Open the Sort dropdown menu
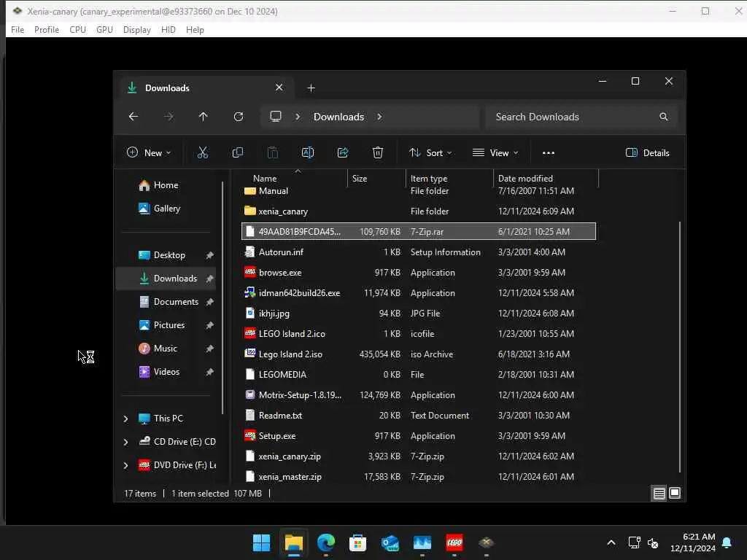Image resolution: width=747 pixels, height=560 pixels. coord(430,153)
